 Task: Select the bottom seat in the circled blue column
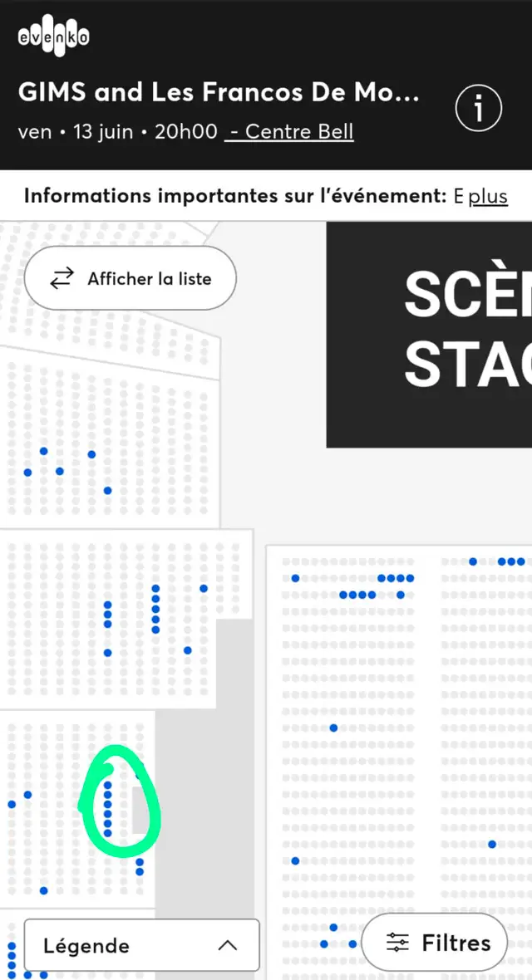[108, 833]
